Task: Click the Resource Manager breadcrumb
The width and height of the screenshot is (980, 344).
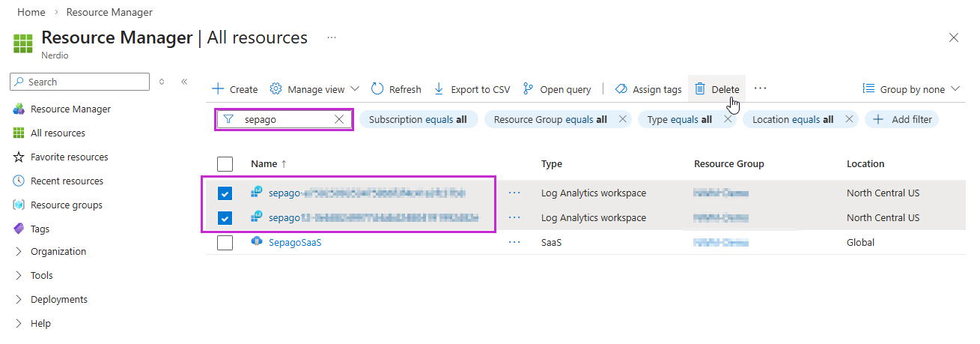Action: [109, 12]
